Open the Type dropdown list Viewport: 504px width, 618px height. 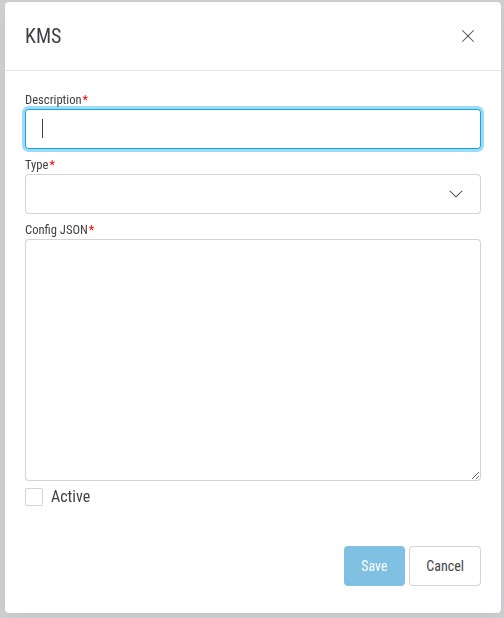point(253,194)
